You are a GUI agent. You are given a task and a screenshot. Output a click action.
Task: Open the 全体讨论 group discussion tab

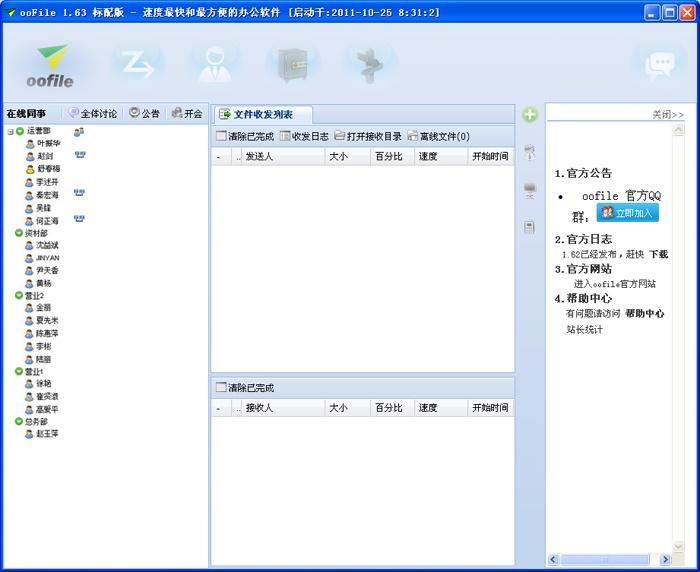[92, 113]
